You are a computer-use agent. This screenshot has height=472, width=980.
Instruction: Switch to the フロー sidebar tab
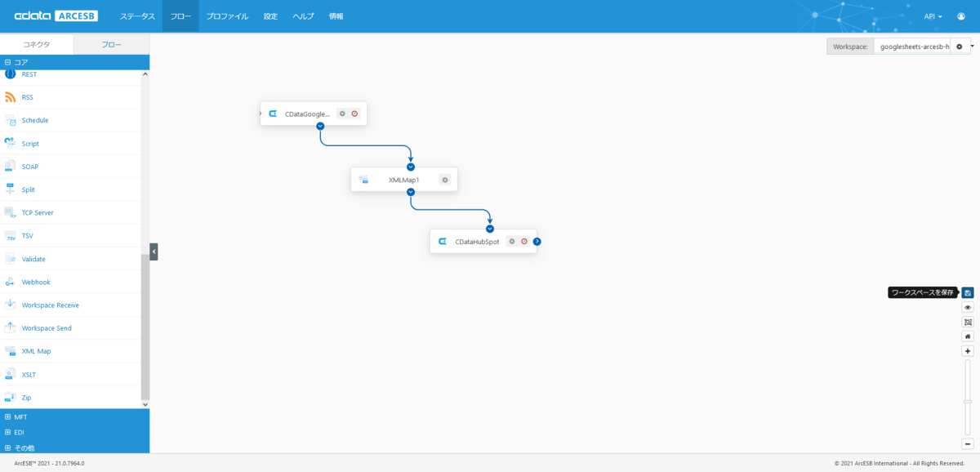(x=112, y=44)
